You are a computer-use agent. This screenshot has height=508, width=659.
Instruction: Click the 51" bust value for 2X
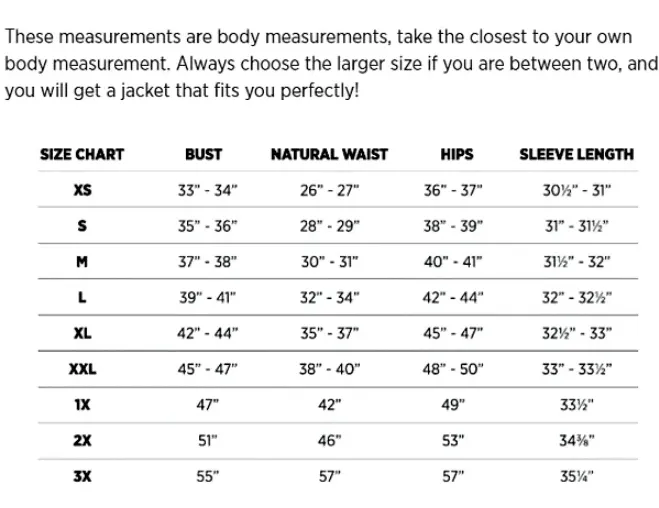tap(207, 441)
